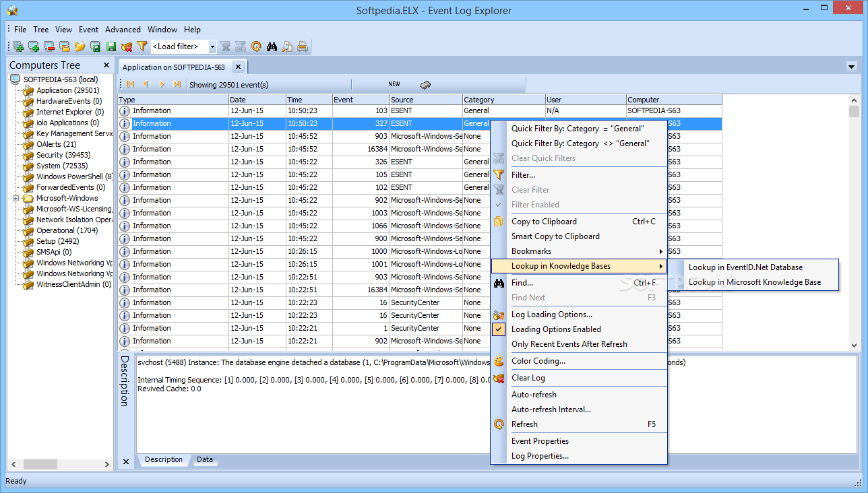
Task: Expand the Microsoft-Windows tree node
Action: pyautogui.click(x=15, y=199)
